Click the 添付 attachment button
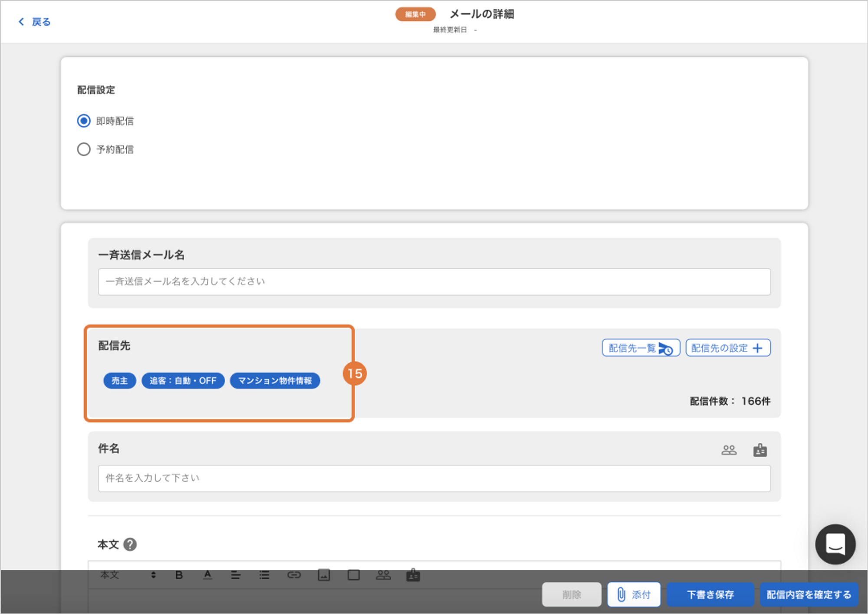 coord(634,594)
